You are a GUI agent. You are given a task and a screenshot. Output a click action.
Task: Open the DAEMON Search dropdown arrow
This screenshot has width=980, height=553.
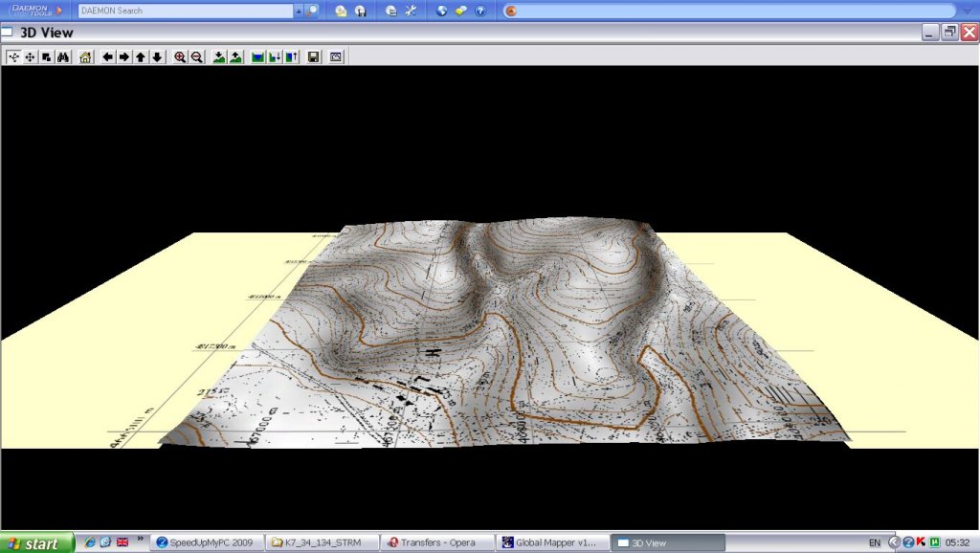pos(298,11)
